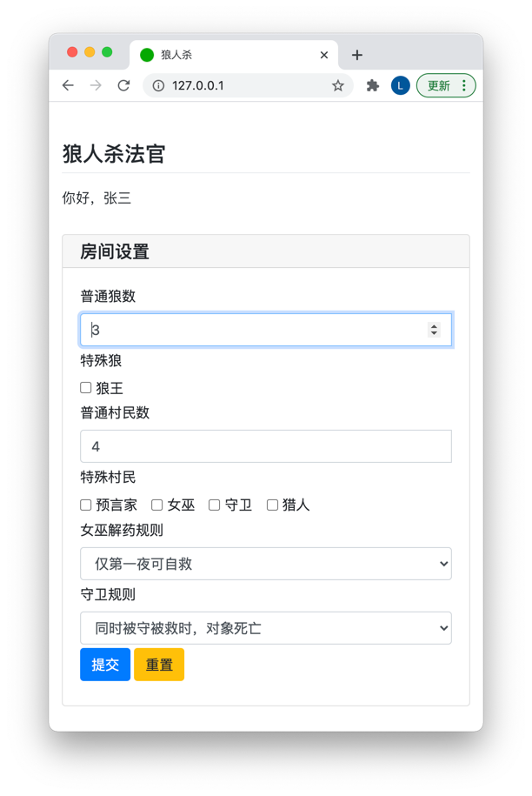Image resolution: width=532 pixels, height=796 pixels.
Task: Focus the 普通村民数 input field
Action: click(266, 446)
